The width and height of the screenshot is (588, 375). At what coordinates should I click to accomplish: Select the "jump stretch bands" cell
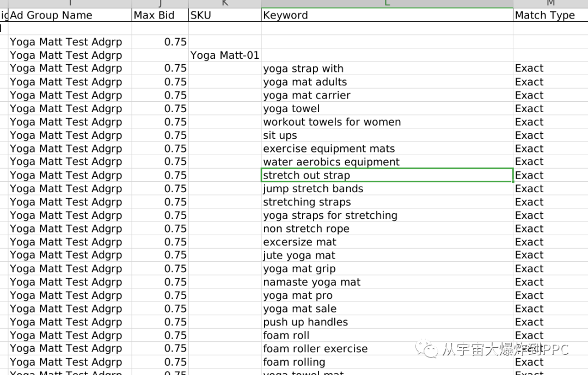pyautogui.click(x=387, y=189)
